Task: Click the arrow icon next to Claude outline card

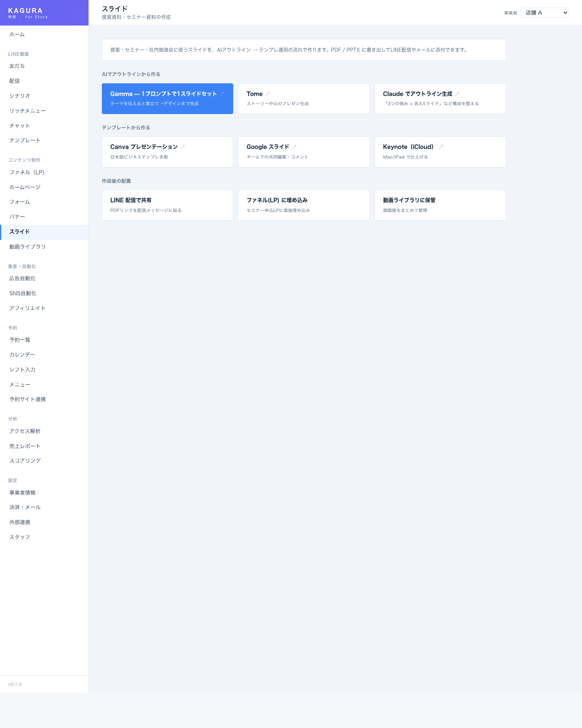Action: click(457, 94)
